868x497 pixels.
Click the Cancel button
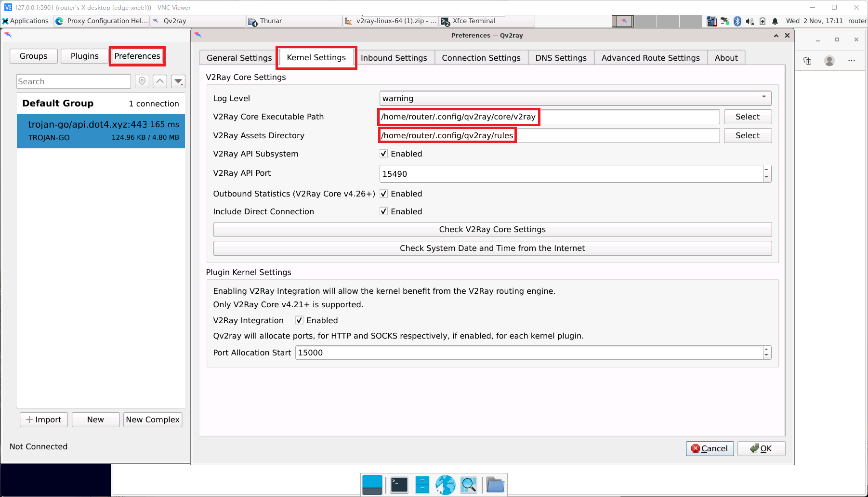point(710,448)
